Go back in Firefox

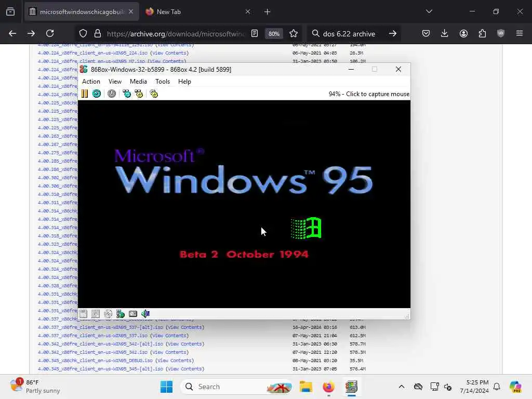pyautogui.click(x=12, y=33)
